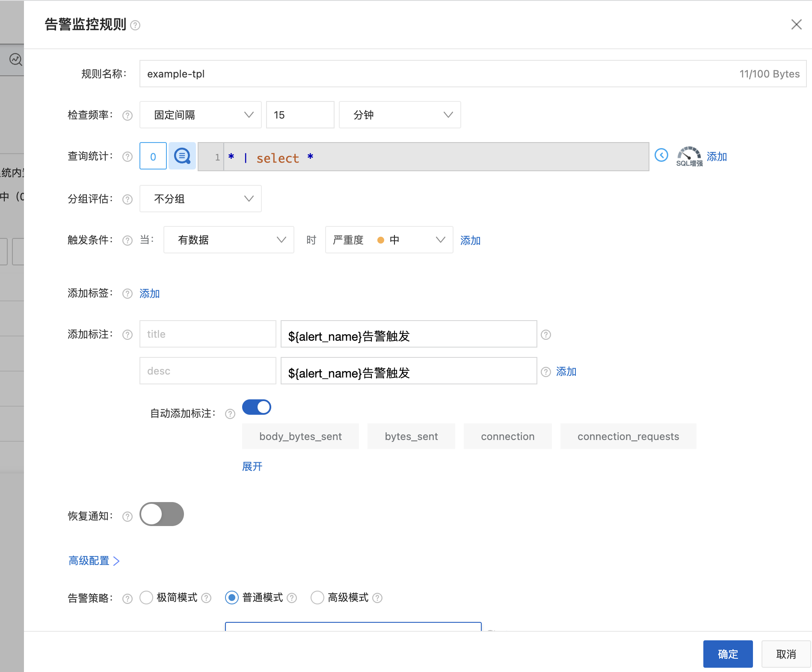The width and height of the screenshot is (812, 672).
Task: Click 添加 next to the SQL增强 icon
Action: (717, 157)
